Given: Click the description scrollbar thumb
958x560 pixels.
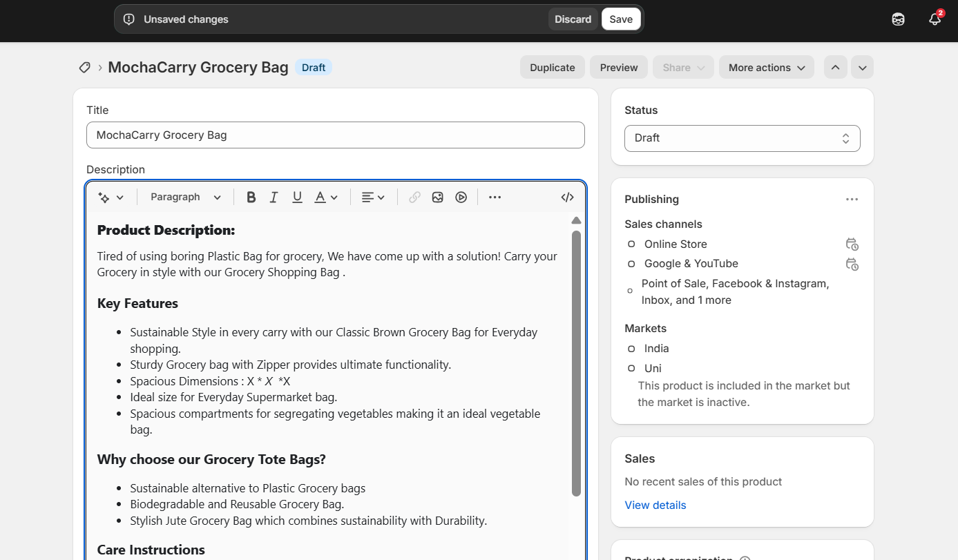Looking at the screenshot, I should click(x=576, y=363).
